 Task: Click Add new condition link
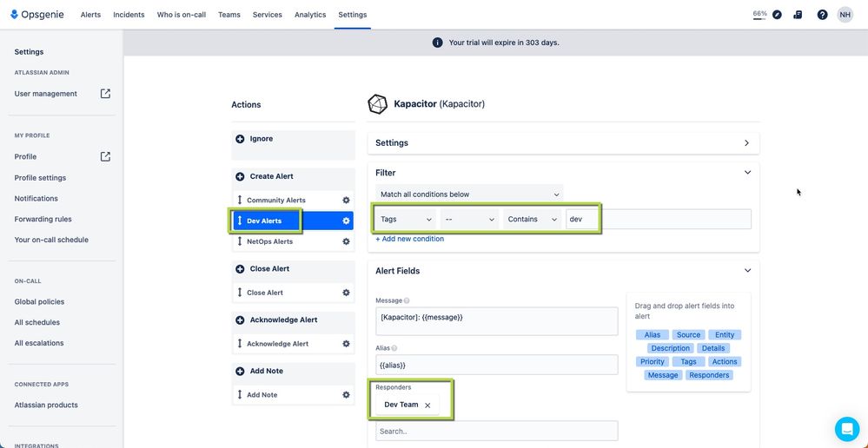(409, 239)
